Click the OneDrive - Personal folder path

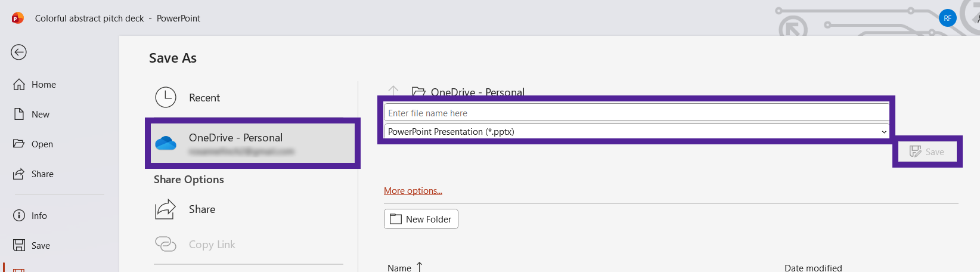point(477,92)
